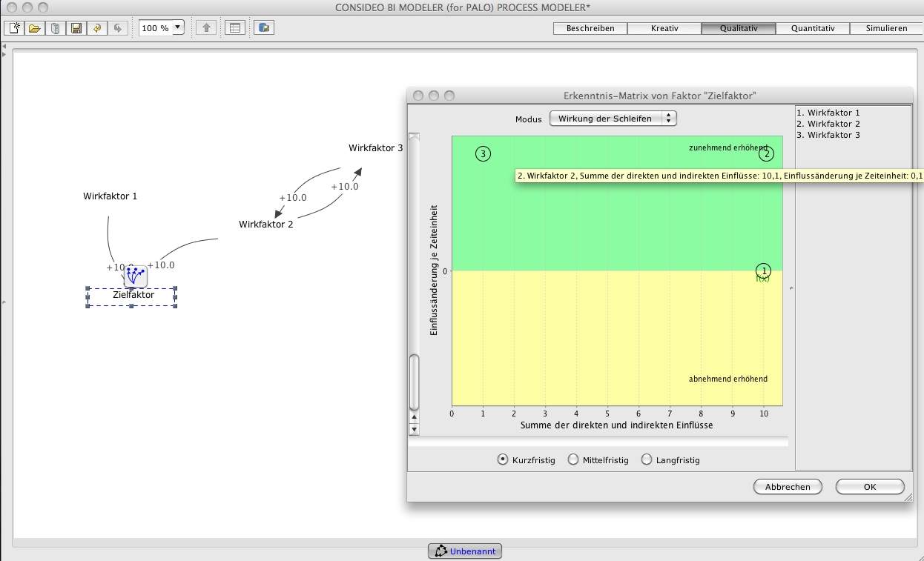Open the 100 % zoom dropdown
924x561 pixels.
(x=177, y=28)
